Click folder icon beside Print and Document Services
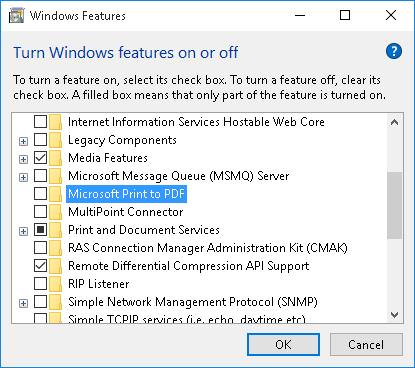Viewport: 415px width, 368px height. (x=56, y=230)
